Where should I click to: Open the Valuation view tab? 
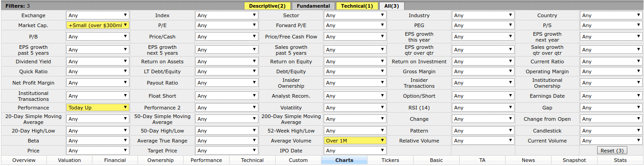(x=69, y=160)
